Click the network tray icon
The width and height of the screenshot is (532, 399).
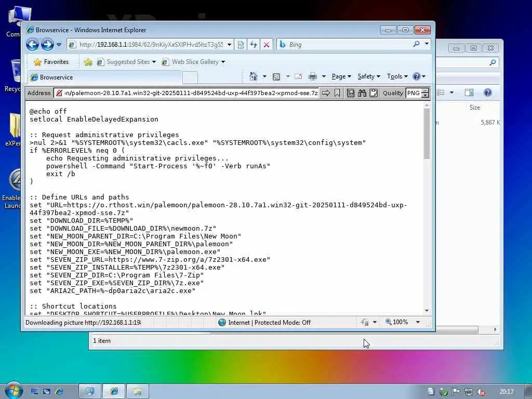tap(469, 392)
